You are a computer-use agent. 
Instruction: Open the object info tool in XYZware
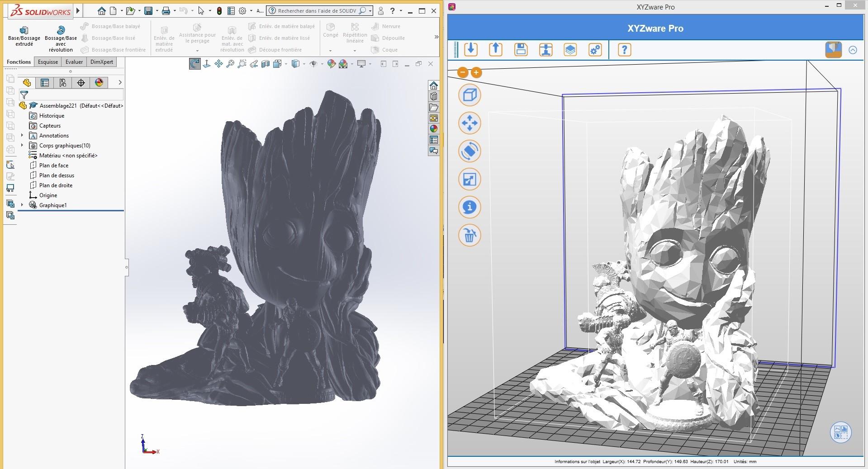click(x=469, y=207)
